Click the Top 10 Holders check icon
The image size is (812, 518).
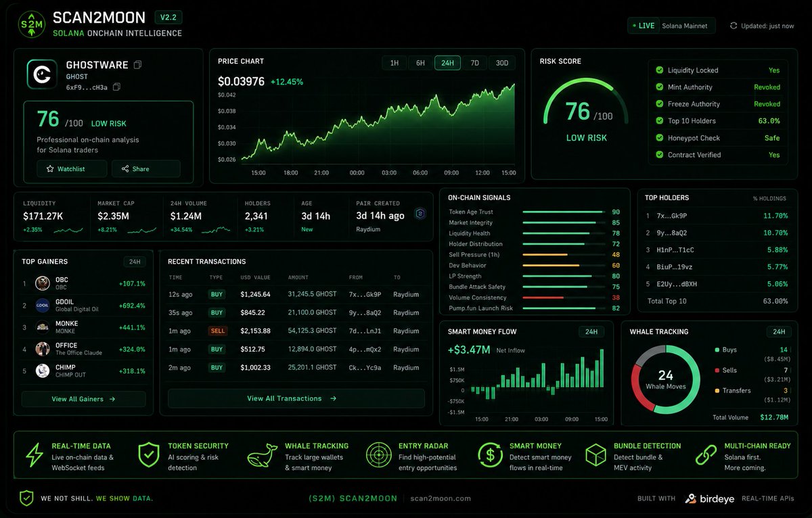(x=660, y=120)
